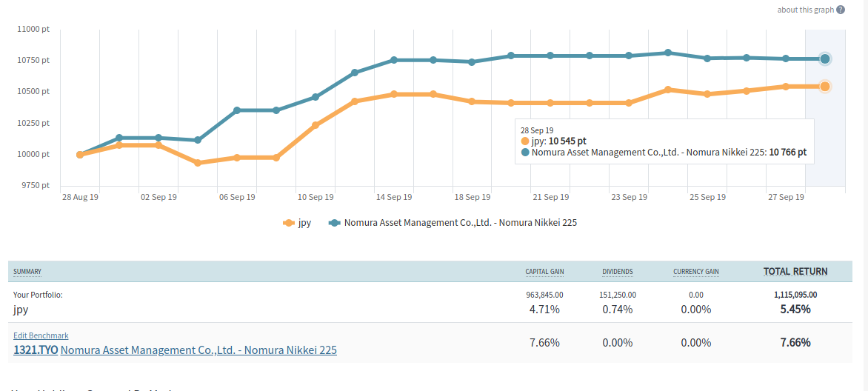Click the question mark help icon
Image resolution: width=868 pixels, height=391 pixels.
(841, 10)
